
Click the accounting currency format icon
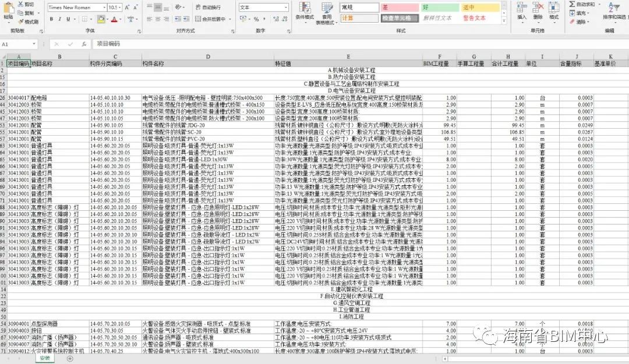click(243, 19)
